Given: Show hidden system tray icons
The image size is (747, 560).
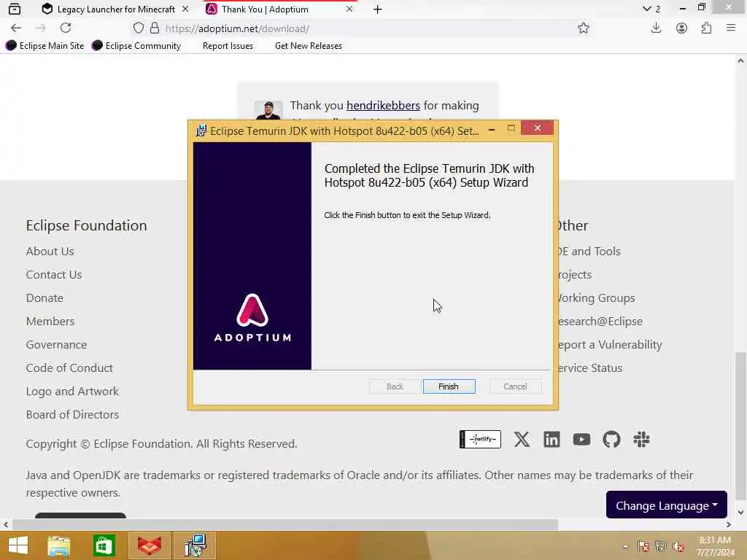Looking at the screenshot, I should click(x=625, y=546).
